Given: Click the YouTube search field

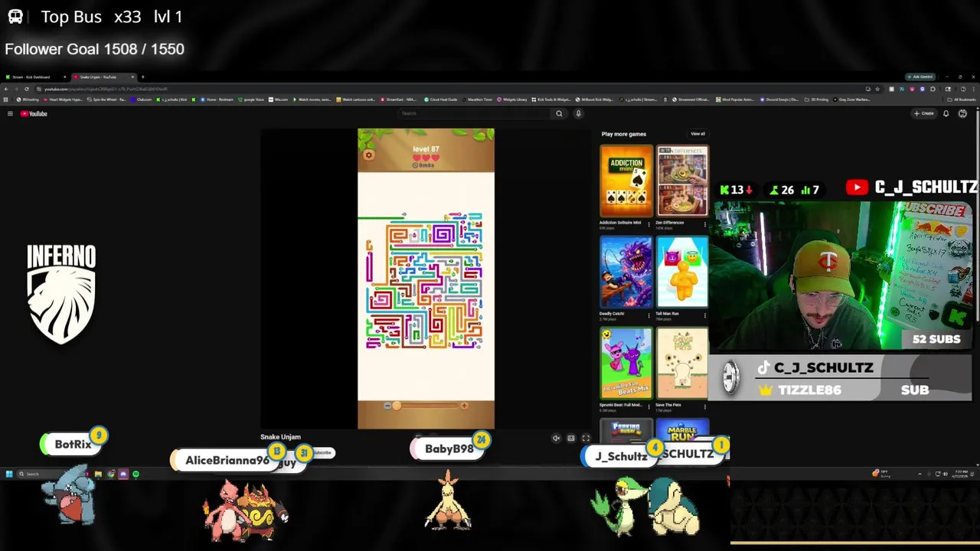Looking at the screenshot, I should point(475,113).
